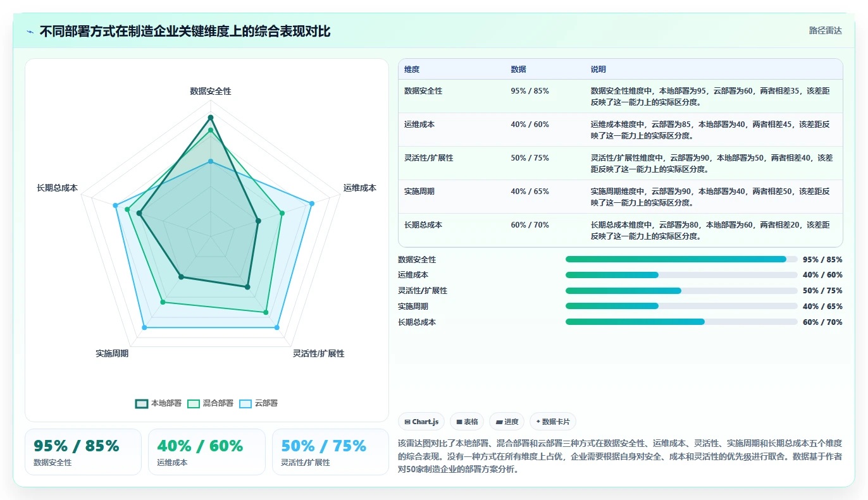Click the 表格 chip

pos(467,422)
